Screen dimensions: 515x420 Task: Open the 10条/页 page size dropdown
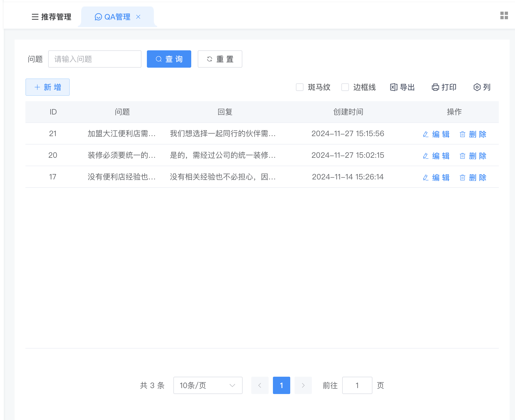(208, 385)
